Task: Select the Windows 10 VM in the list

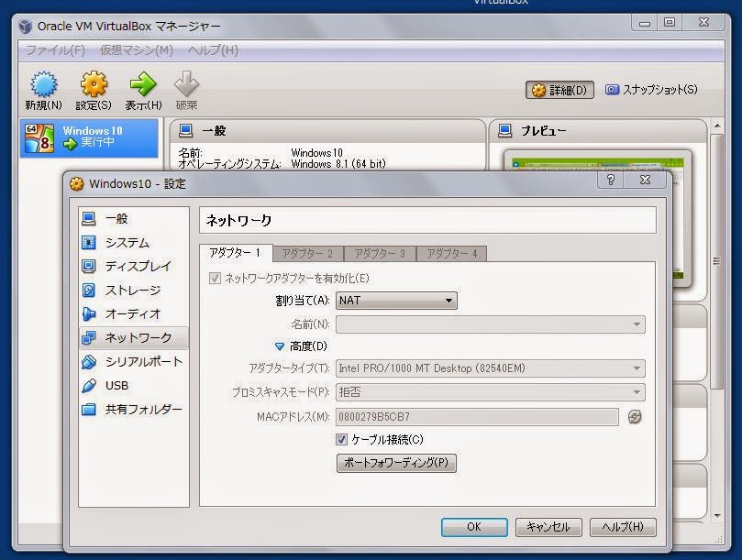Action: tap(89, 137)
